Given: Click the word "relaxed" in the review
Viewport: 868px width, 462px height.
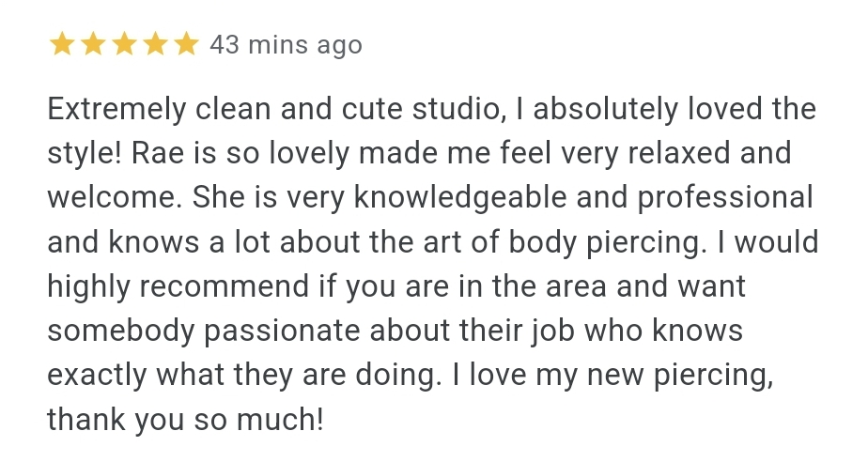Looking at the screenshot, I should pyautogui.click(x=680, y=154).
